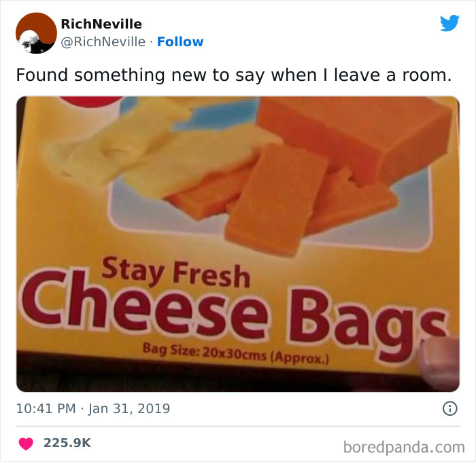
Task: View the 225.9K likes count
Action: 67,443
